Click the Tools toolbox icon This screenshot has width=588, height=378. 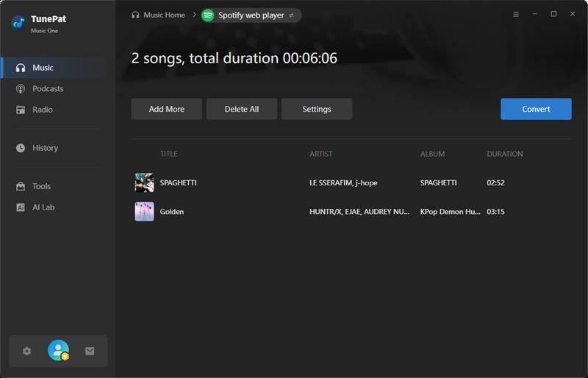(x=21, y=187)
